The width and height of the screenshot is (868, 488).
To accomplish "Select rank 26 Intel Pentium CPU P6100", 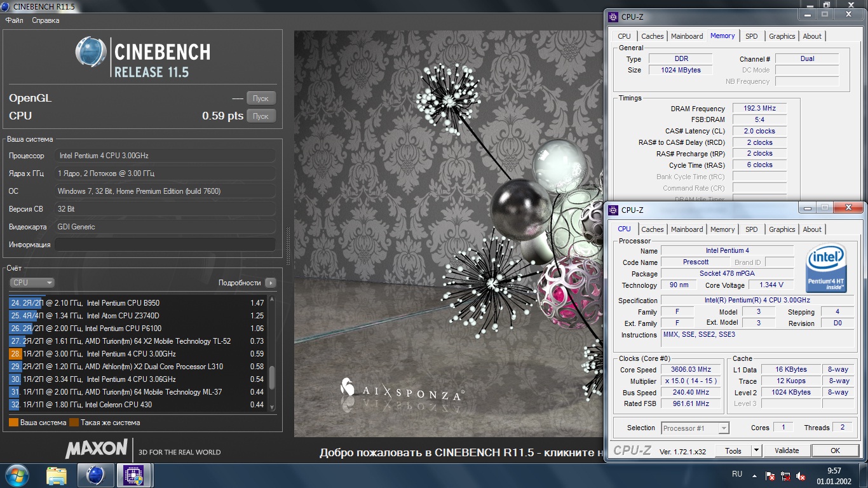I will click(x=138, y=329).
